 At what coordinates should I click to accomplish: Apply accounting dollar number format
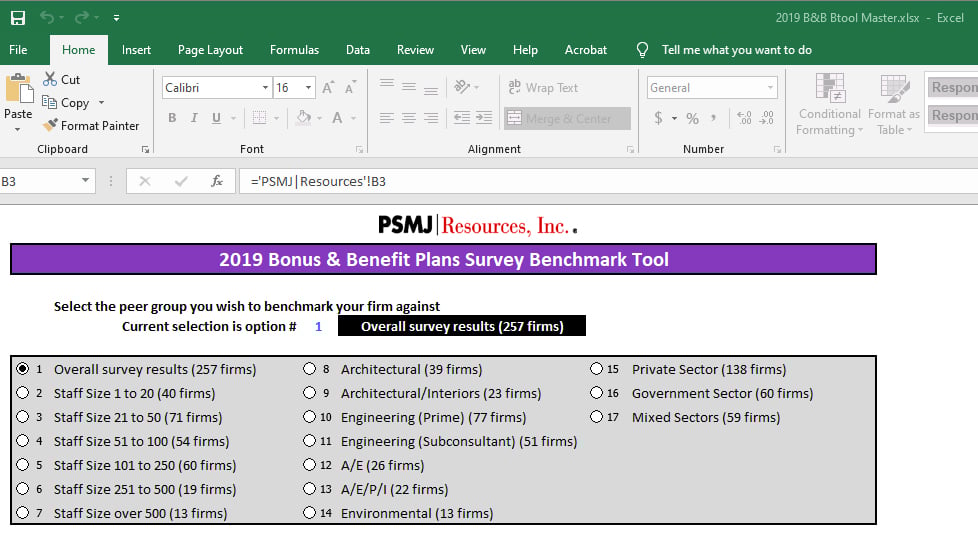[x=658, y=118]
